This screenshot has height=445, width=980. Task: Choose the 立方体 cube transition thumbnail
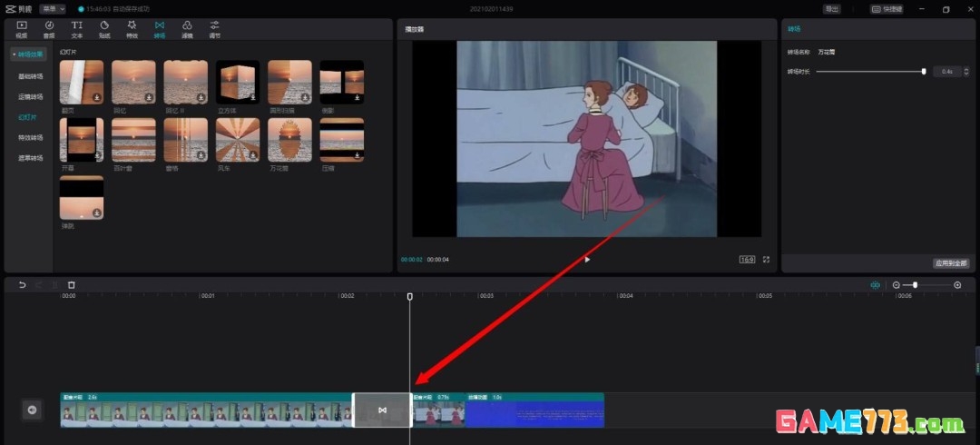tap(238, 82)
